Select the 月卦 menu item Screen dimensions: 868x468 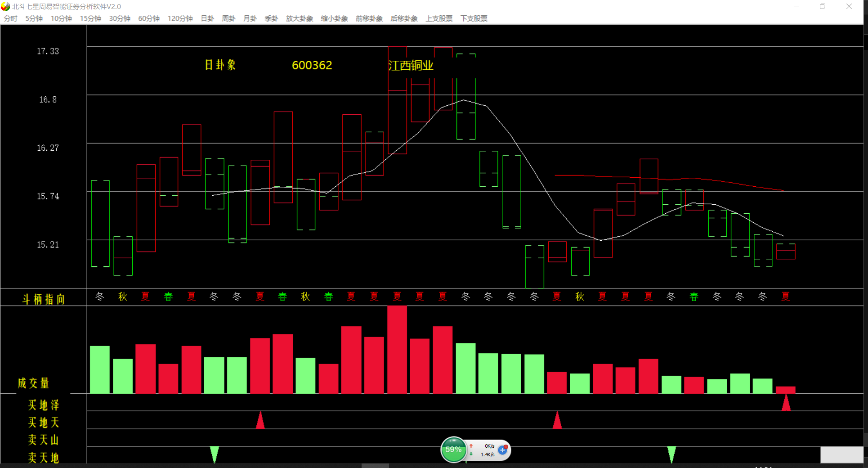pyautogui.click(x=250, y=18)
